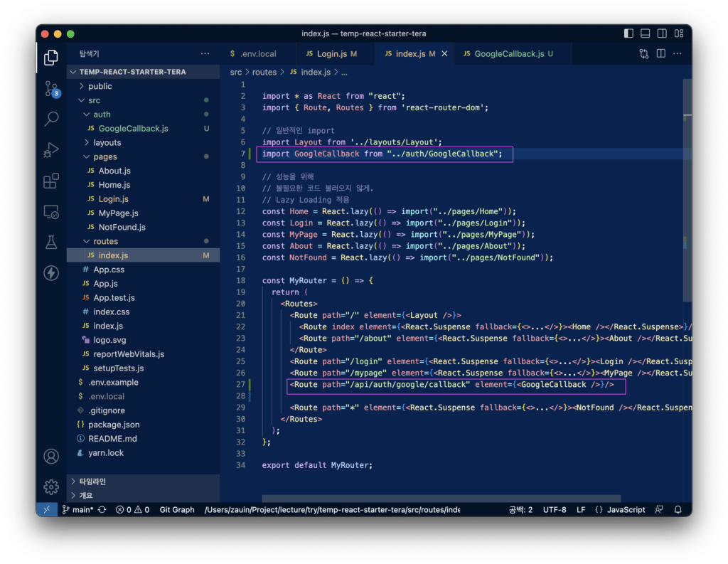This screenshot has width=728, height=564.
Task: Click the split editor right icon
Action: (x=660, y=53)
